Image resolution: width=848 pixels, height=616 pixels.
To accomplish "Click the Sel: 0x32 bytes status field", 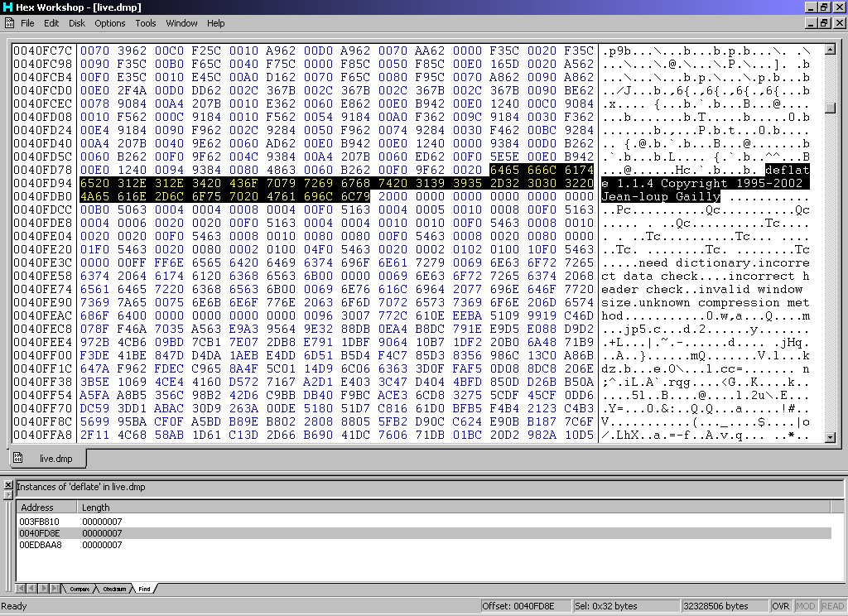I will [626, 606].
